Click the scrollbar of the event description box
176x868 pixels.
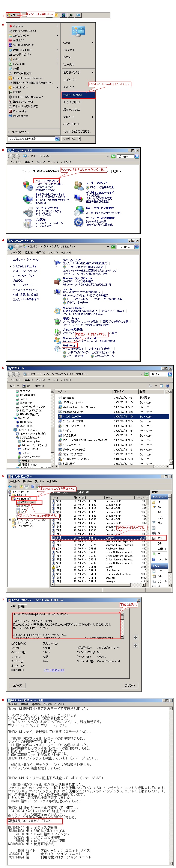click(x=122, y=625)
